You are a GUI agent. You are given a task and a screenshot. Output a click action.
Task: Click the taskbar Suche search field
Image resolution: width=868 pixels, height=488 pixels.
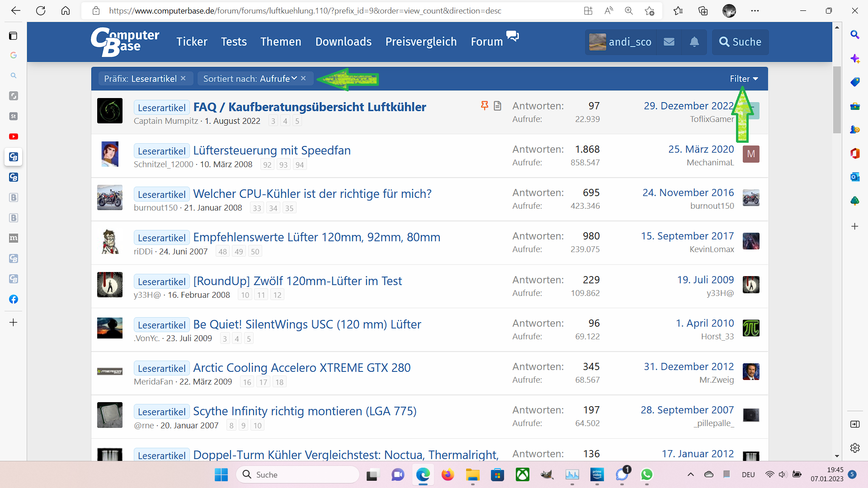(298, 474)
